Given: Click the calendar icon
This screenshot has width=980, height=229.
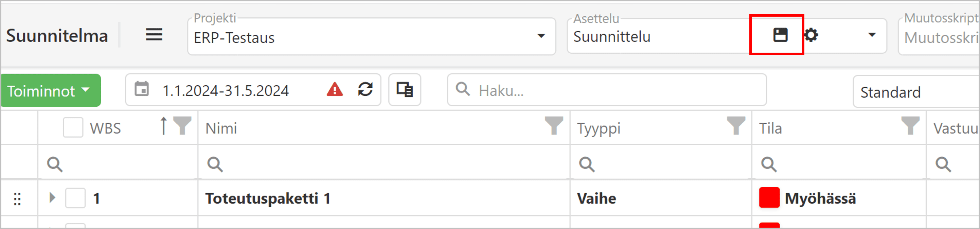Looking at the screenshot, I should point(142,89).
